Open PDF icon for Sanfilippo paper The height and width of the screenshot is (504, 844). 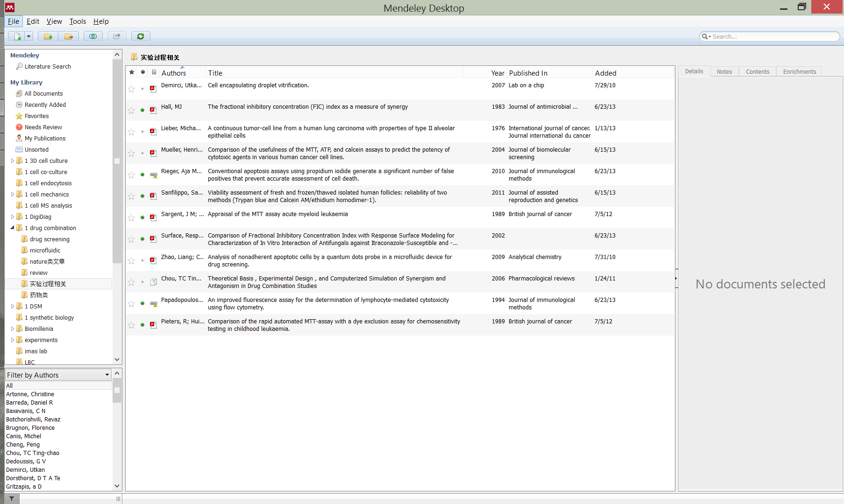click(x=153, y=196)
